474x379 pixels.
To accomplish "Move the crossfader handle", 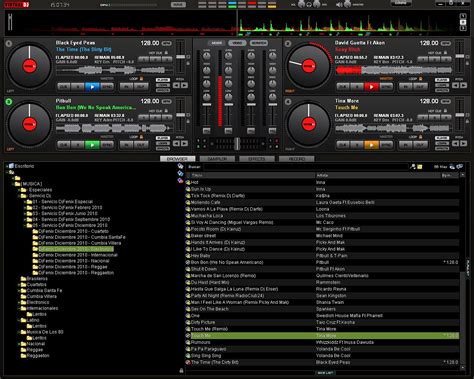I will tap(237, 144).
